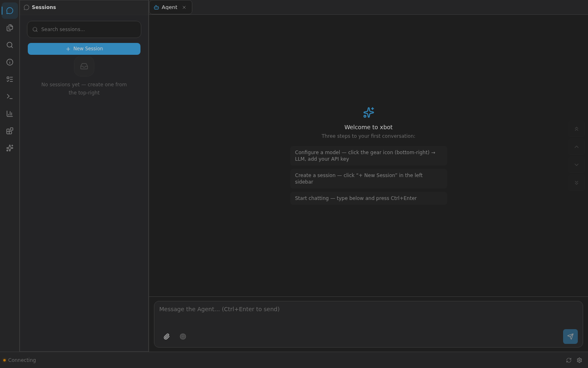Close the Agent tab

(x=184, y=7)
